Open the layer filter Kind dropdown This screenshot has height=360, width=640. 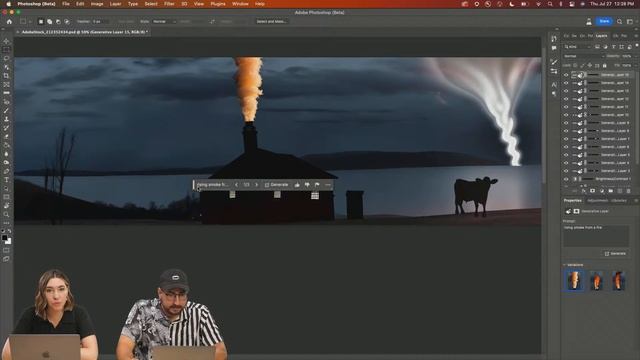[x=578, y=47]
